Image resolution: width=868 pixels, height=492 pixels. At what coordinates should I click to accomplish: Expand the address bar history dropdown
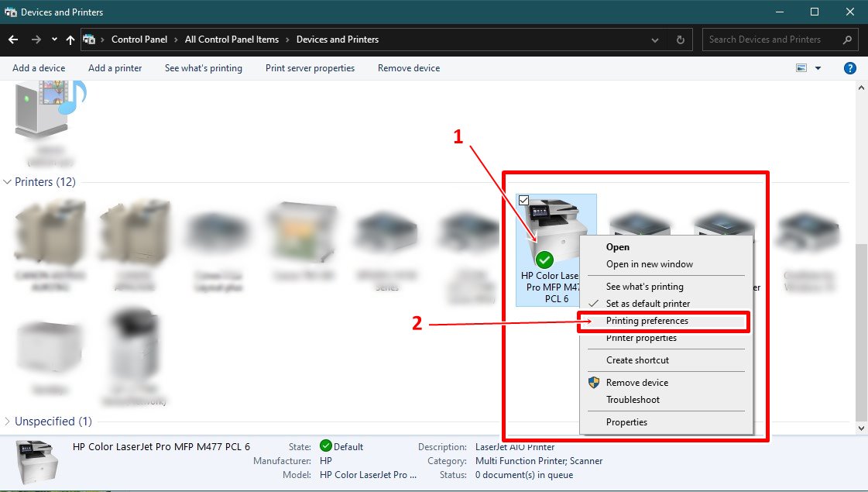[x=655, y=40]
